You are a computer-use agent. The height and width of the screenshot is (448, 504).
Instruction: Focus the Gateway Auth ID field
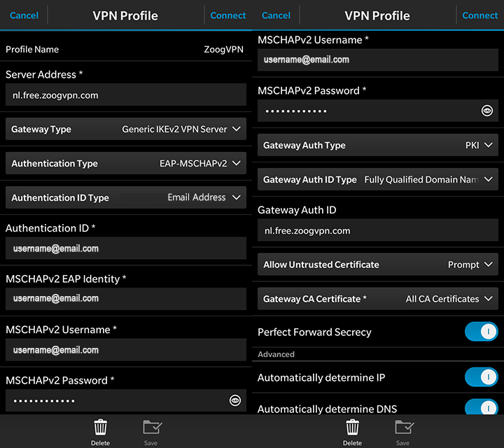pos(378,230)
